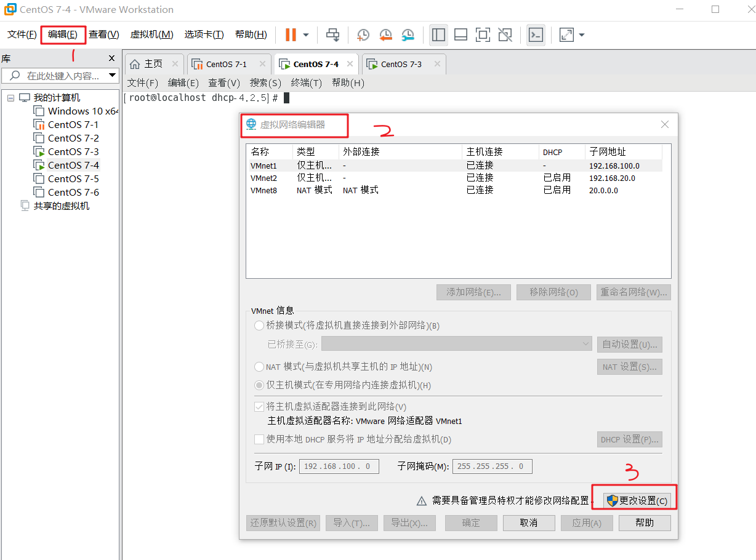Click the 更改设置(C) button
Image resolution: width=756 pixels, height=560 pixels.
pyautogui.click(x=636, y=500)
